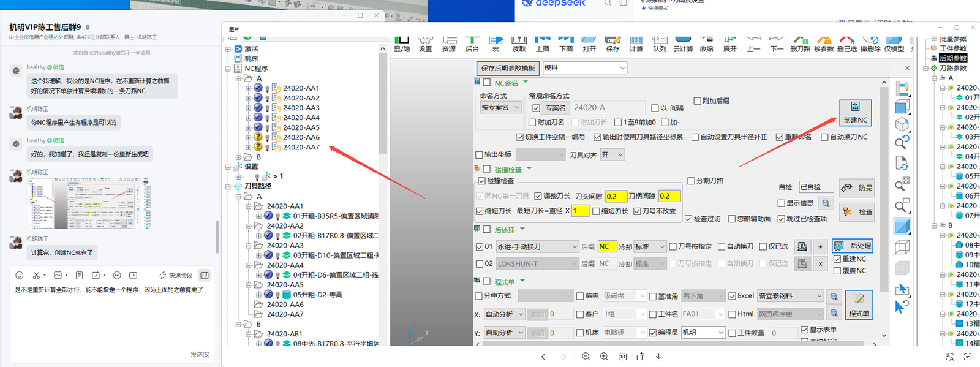Select 24020-AA6 in NC program tree
Screen dimensions: 980x367
(x=301, y=137)
